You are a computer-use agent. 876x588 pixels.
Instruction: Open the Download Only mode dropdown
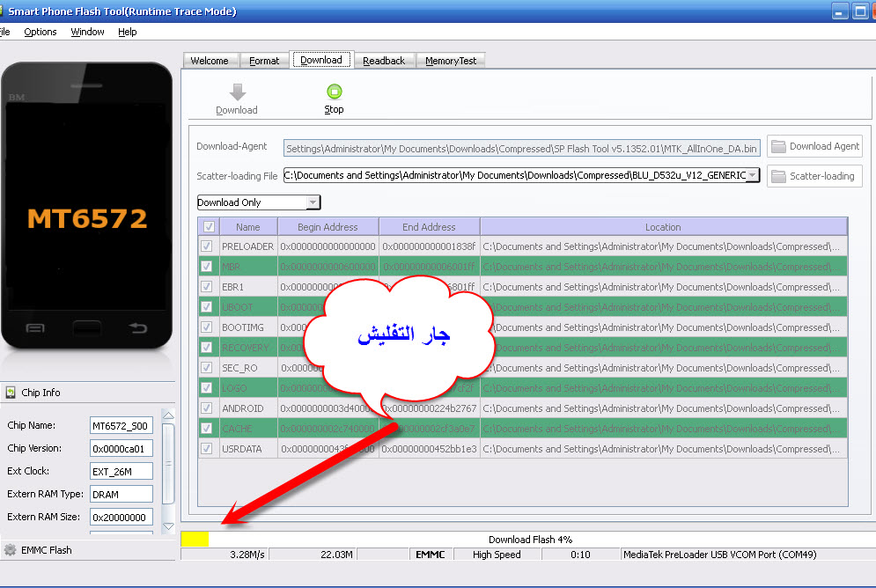[x=313, y=202]
